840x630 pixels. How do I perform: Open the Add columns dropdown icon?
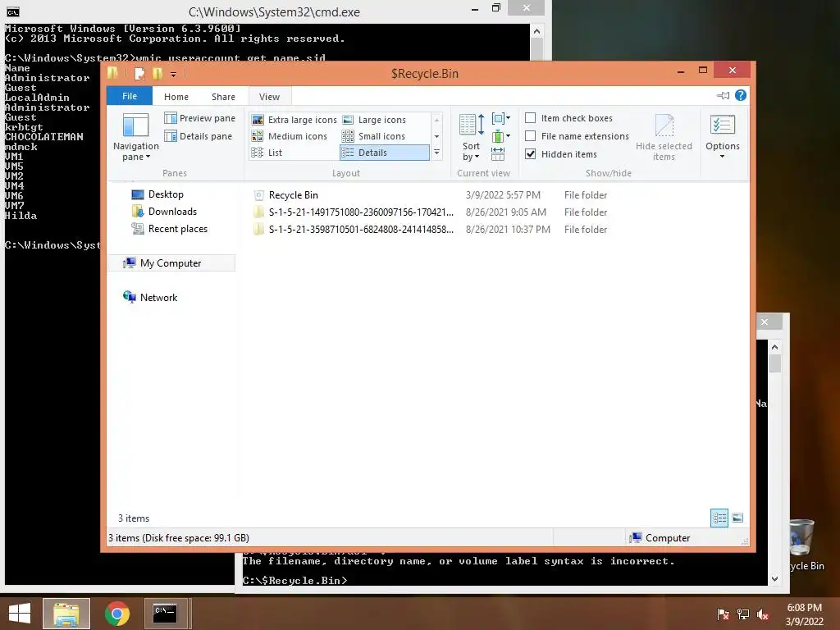500,136
